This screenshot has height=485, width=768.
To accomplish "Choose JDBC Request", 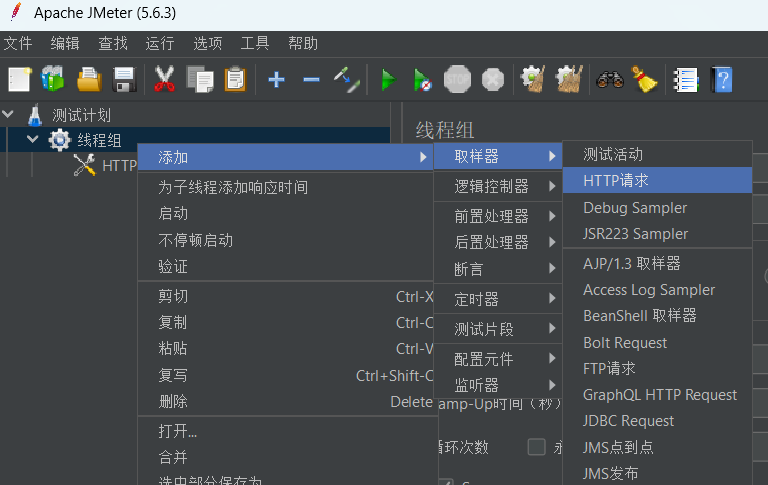I will coord(657,420).
